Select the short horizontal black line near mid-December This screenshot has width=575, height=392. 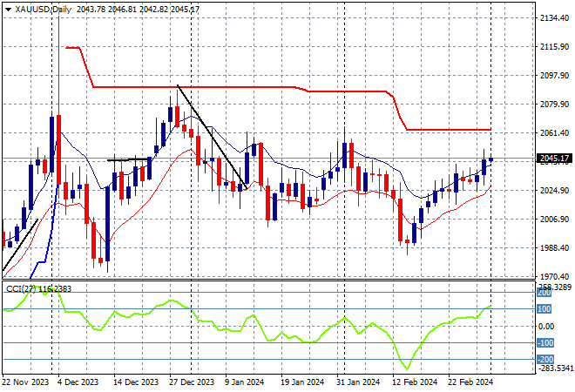[129, 160]
